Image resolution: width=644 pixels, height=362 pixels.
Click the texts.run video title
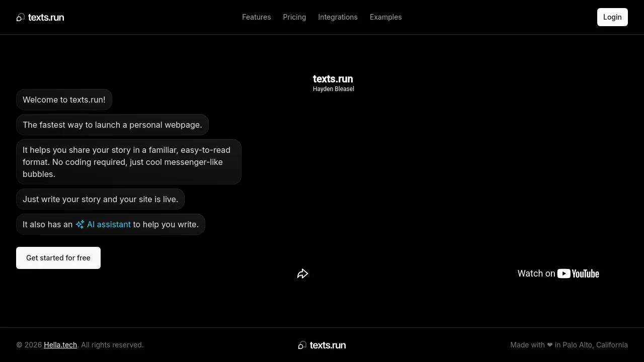[x=333, y=79]
